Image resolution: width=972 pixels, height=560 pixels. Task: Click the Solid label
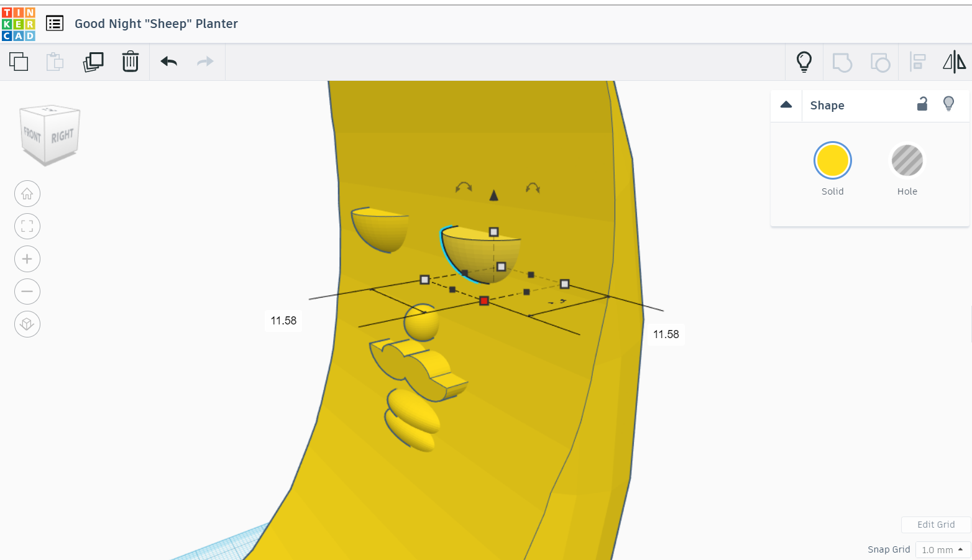pyautogui.click(x=833, y=191)
